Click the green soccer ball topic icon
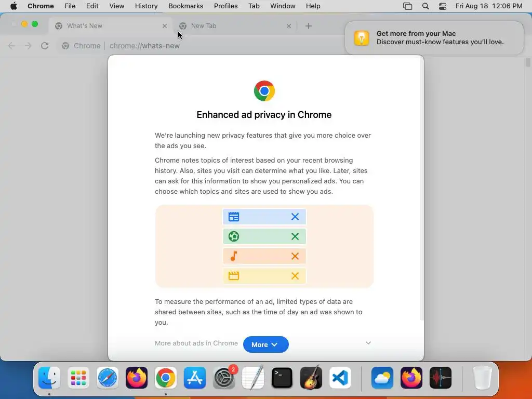This screenshot has height=399, width=532. click(234, 236)
